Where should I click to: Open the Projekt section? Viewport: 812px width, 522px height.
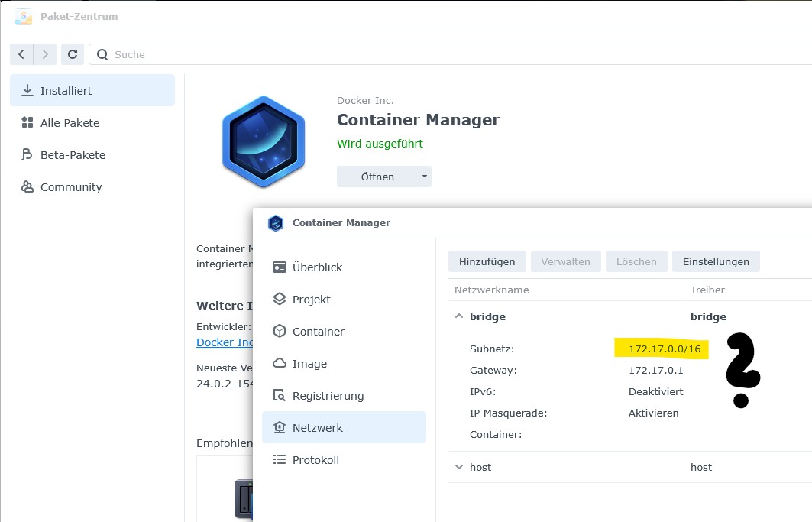(x=311, y=300)
